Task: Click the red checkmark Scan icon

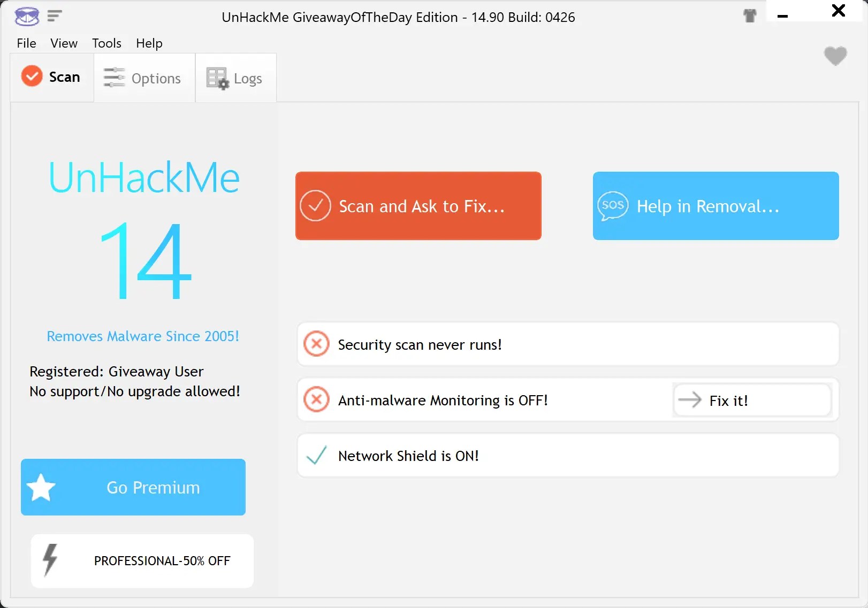Action: point(32,76)
